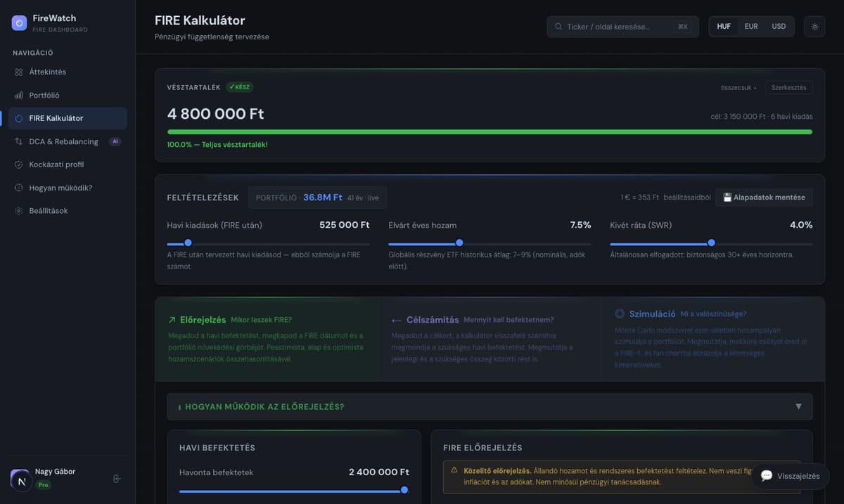
Task: Click the Szerkesztés button
Action: click(x=789, y=88)
